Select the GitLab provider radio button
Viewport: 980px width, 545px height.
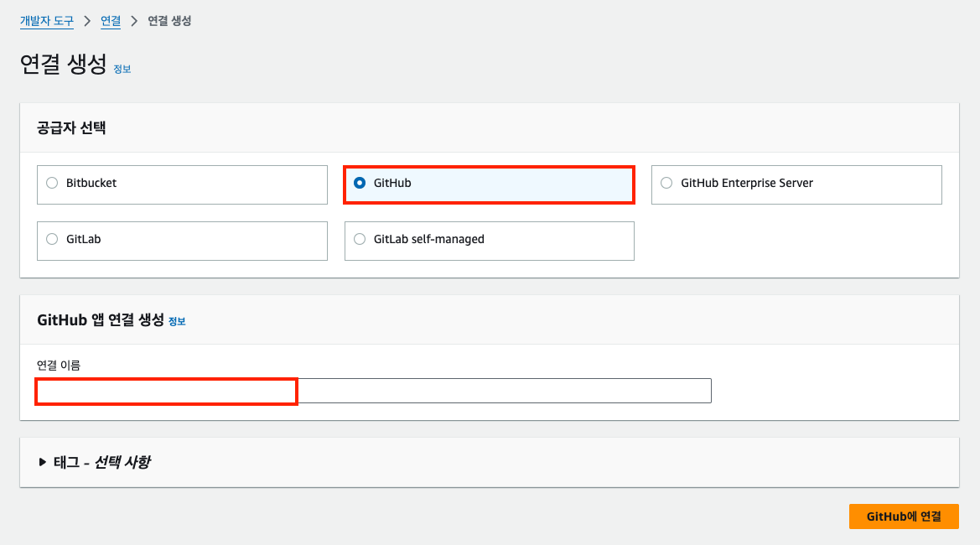click(52, 239)
